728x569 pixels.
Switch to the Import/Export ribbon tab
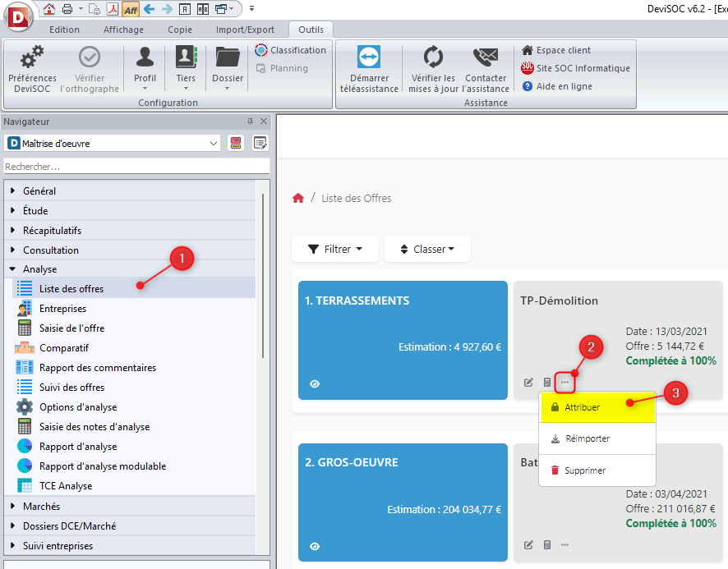[x=245, y=30]
